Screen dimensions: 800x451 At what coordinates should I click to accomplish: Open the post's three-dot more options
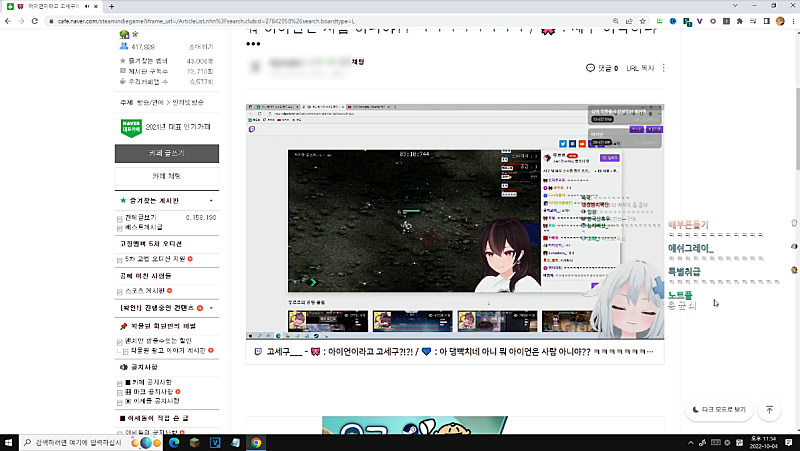click(x=663, y=68)
